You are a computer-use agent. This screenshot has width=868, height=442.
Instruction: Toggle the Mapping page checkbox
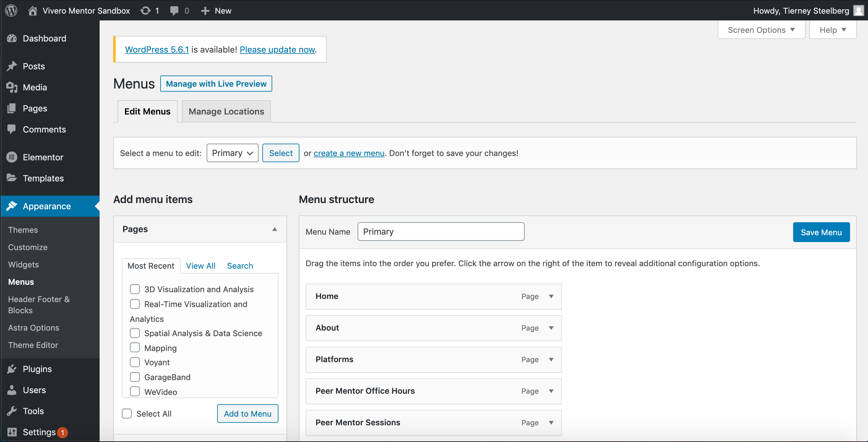135,347
